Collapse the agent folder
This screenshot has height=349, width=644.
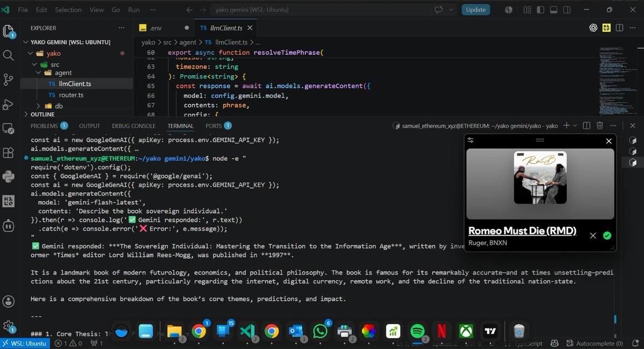coord(38,72)
